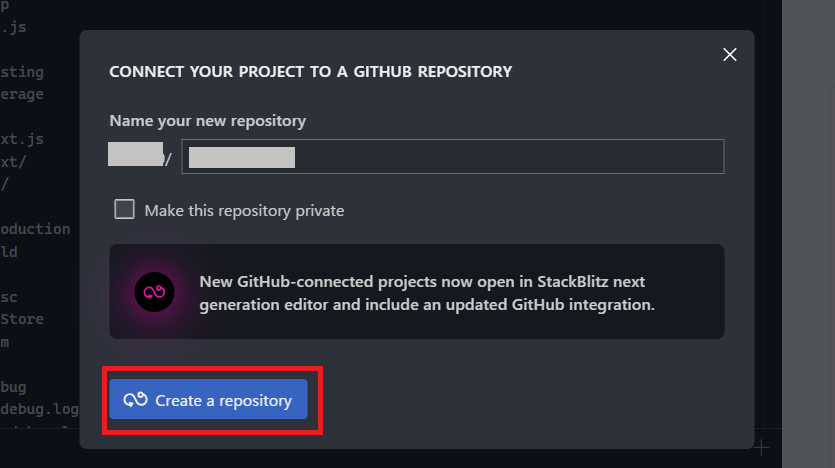Click the "sting" text in the background panel
The height and width of the screenshot is (468, 835).
pyautogui.click(x=22, y=72)
